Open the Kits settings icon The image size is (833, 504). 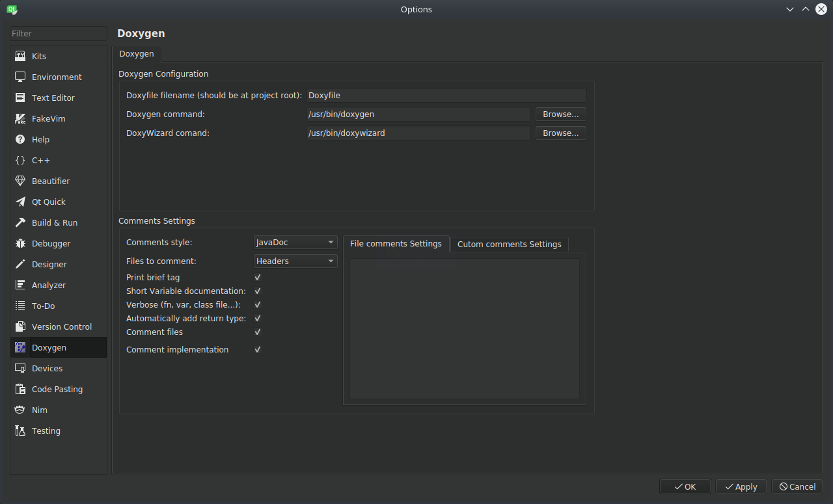[x=20, y=57]
